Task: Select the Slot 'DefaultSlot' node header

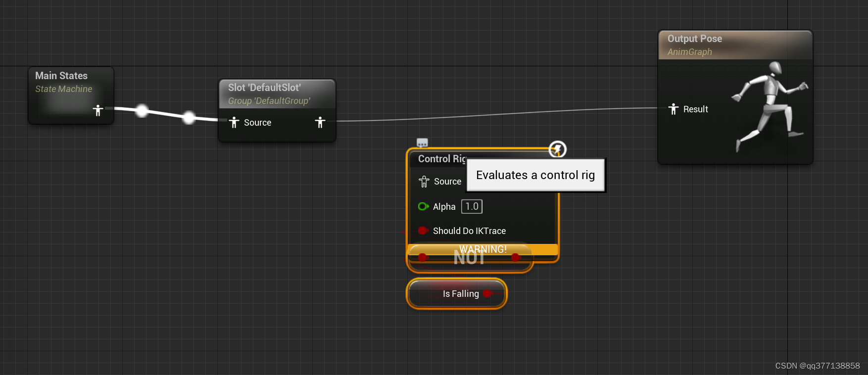Action: 277,94
